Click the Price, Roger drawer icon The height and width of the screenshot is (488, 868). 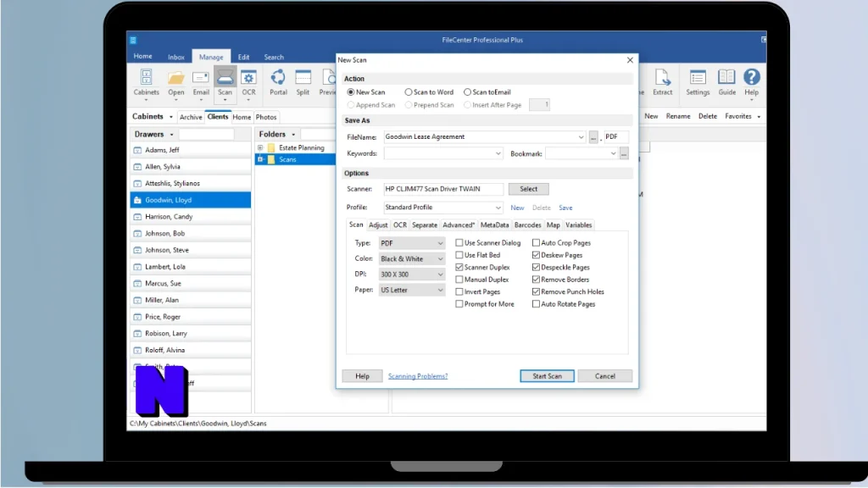[137, 317]
